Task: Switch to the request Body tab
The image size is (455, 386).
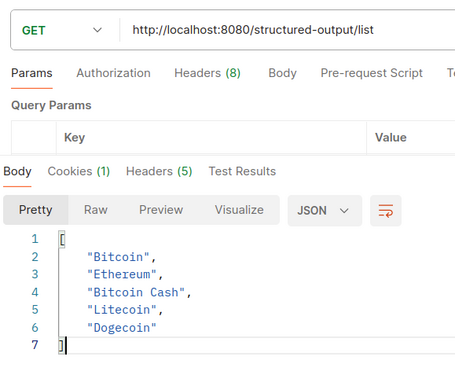Action: [x=282, y=73]
